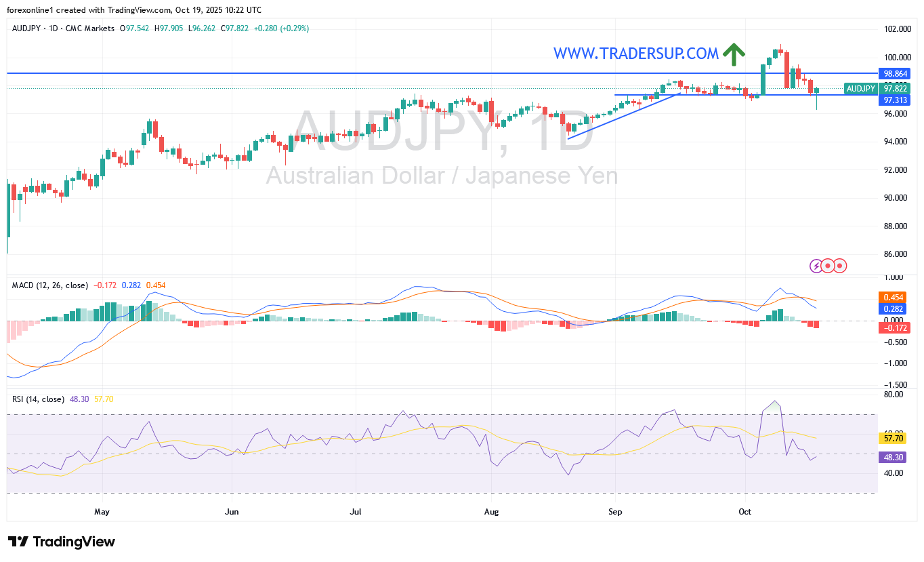Select the green up arrow drawing
Screen dimensions: 924x562
pyautogui.click(x=734, y=54)
